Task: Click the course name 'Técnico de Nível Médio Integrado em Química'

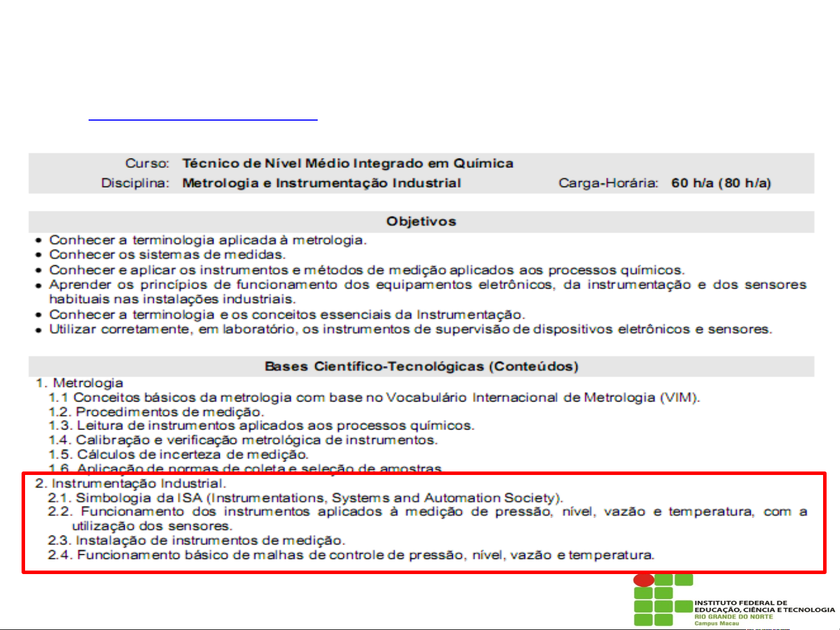Action: [x=347, y=164]
